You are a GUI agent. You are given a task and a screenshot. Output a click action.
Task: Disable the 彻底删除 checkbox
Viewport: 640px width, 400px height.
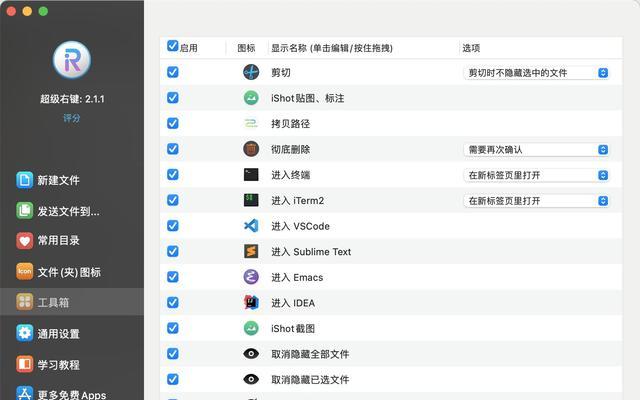173,149
